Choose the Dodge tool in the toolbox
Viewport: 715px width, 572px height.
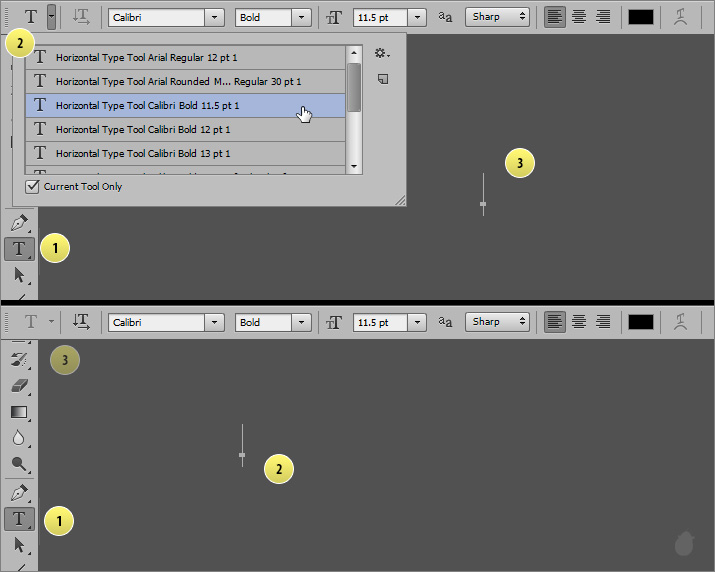pyautogui.click(x=19, y=463)
